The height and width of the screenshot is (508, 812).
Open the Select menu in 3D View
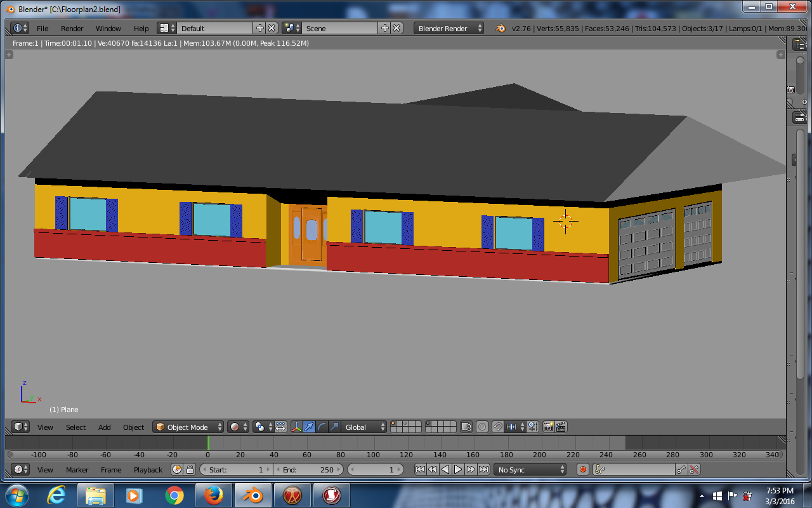[x=75, y=427]
